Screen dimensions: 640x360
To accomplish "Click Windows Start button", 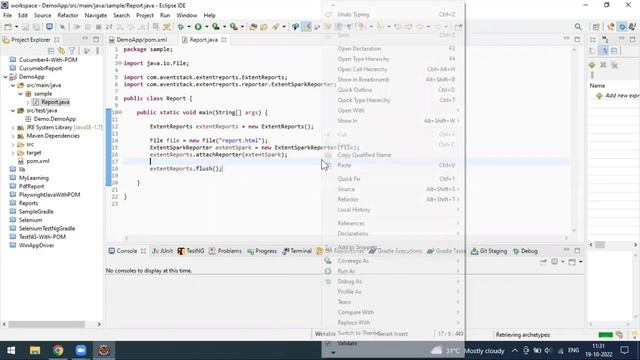I will tap(11, 350).
